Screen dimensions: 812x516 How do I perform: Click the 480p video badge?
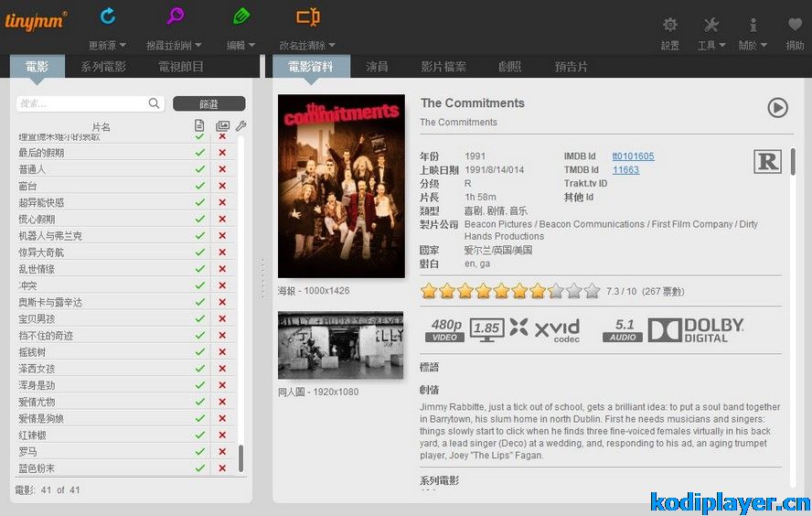[444, 330]
